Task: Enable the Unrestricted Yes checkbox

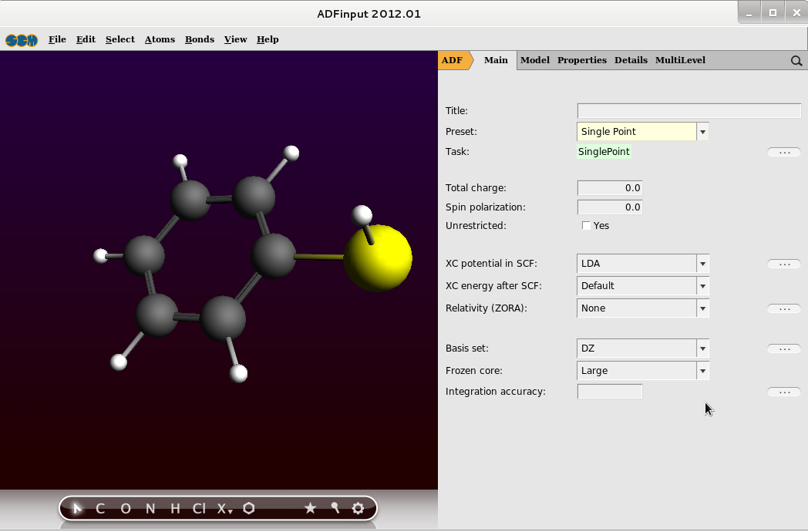Action: (586, 226)
